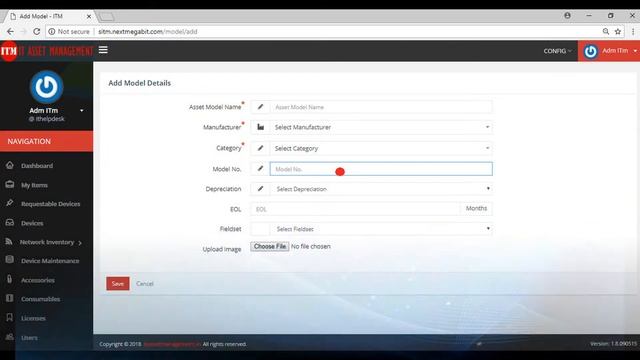Click the red Save button

(x=118, y=284)
